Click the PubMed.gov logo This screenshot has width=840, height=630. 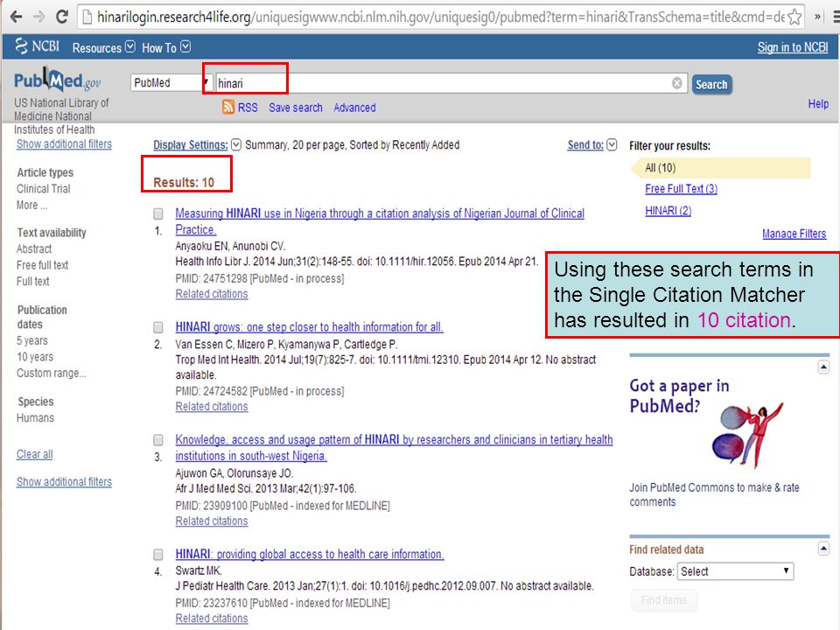coord(58,80)
